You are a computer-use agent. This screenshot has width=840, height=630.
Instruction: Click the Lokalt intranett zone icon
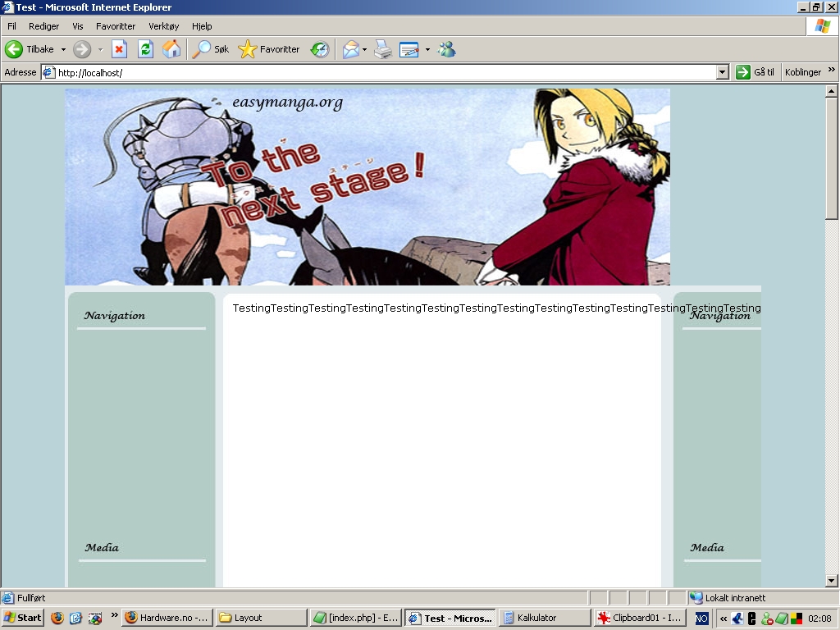coord(696,597)
